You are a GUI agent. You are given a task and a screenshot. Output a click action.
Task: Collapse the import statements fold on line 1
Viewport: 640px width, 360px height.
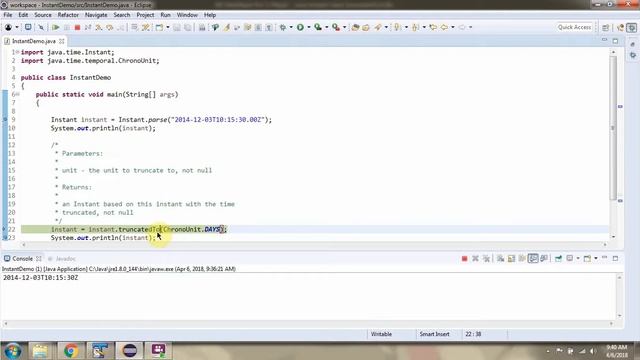pos(18,52)
